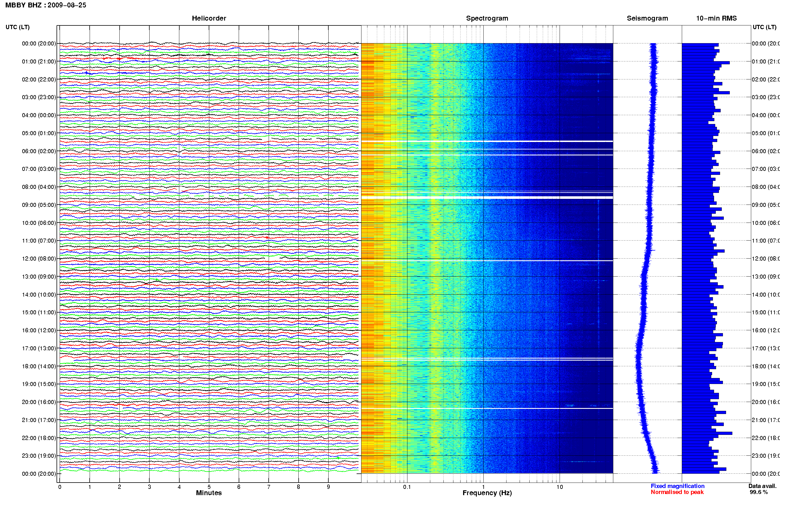Click the thick white data gap near 08:30 in spectrogram
This screenshot has width=812, height=508.
487,197
